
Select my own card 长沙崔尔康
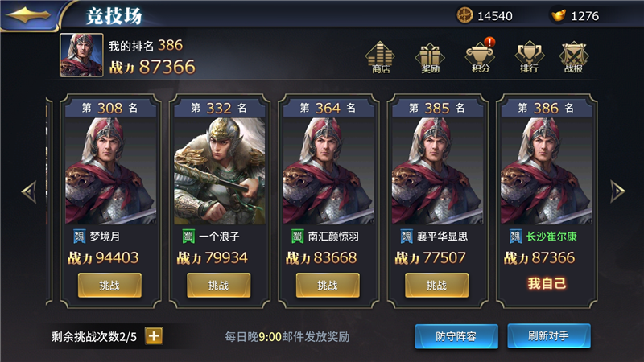547,201
